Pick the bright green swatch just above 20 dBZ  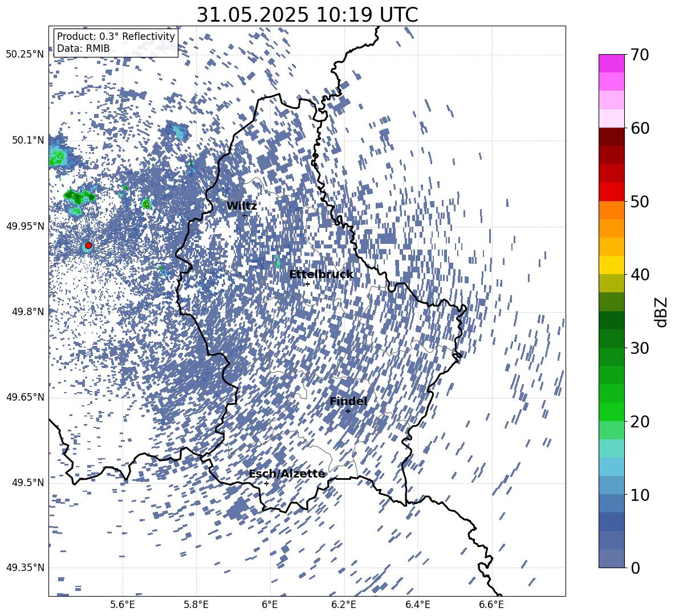(x=611, y=411)
